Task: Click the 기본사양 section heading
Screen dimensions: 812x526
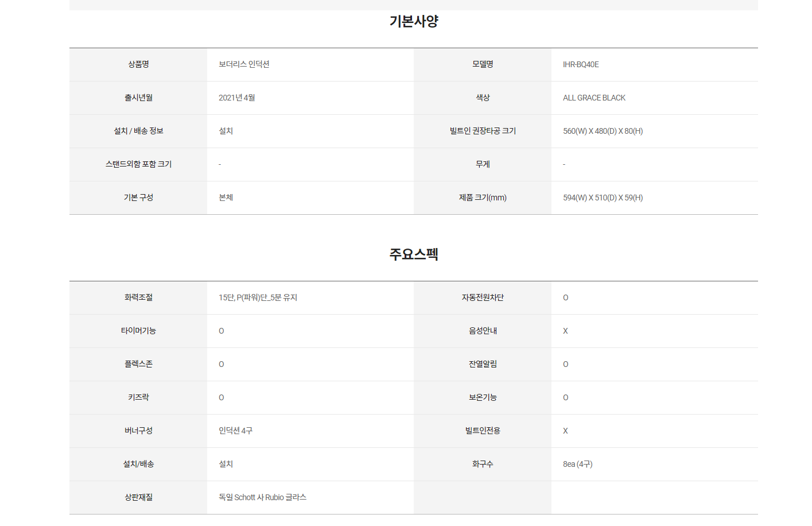Action: click(x=414, y=21)
